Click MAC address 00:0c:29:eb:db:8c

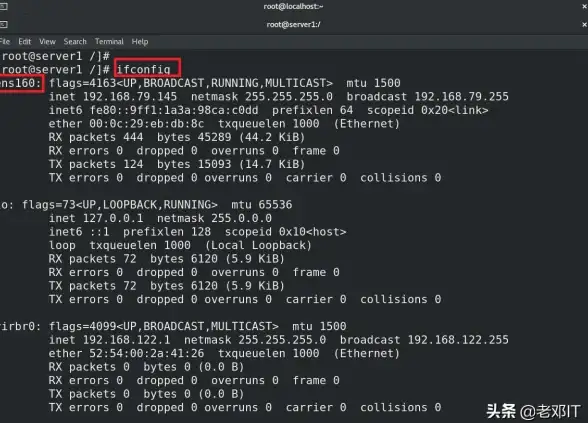147,124
